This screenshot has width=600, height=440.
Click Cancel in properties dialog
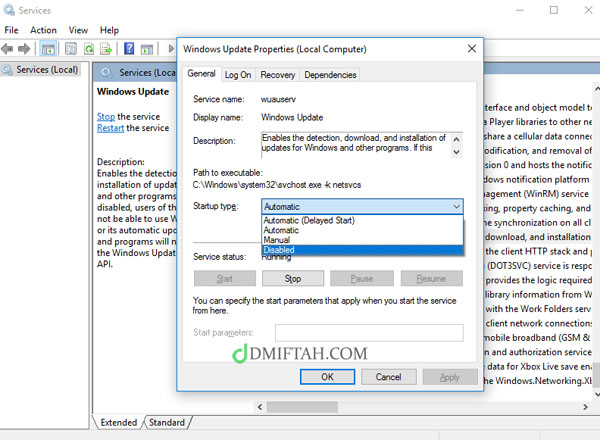click(388, 377)
